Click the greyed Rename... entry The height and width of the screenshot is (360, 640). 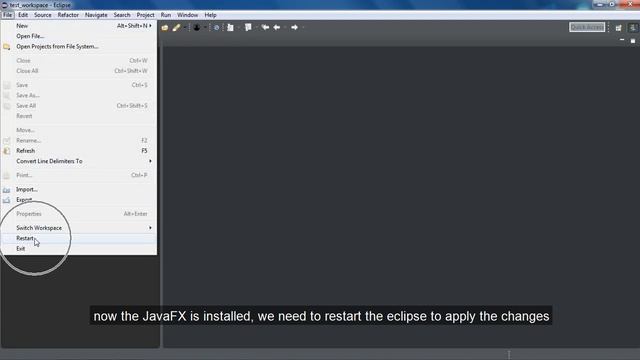pos(79,140)
